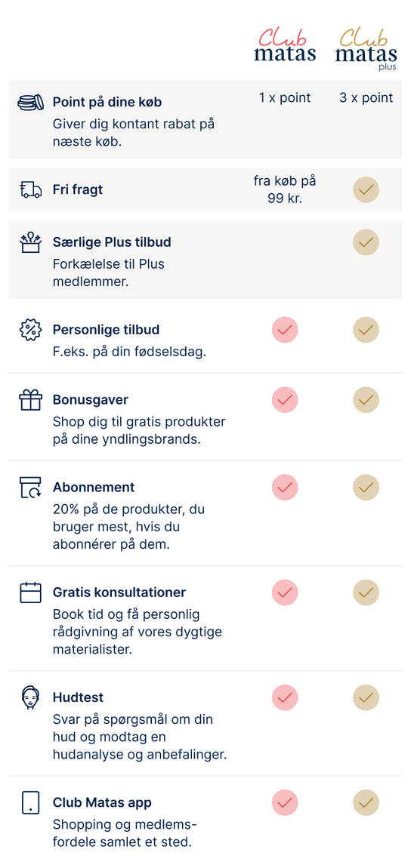Click the gold checkmark for Særlige Plus tilbud
The width and height of the screenshot is (411, 868).
(366, 242)
